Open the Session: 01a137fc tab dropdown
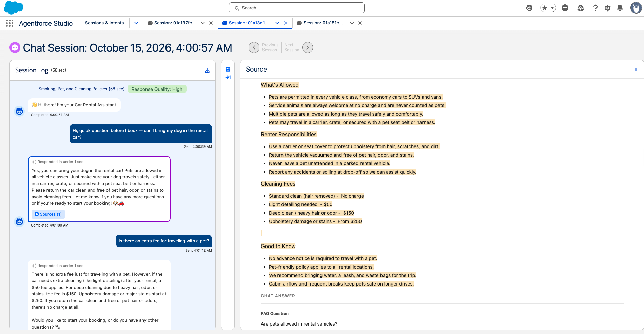The height and width of the screenshot is (334, 644). (203, 23)
